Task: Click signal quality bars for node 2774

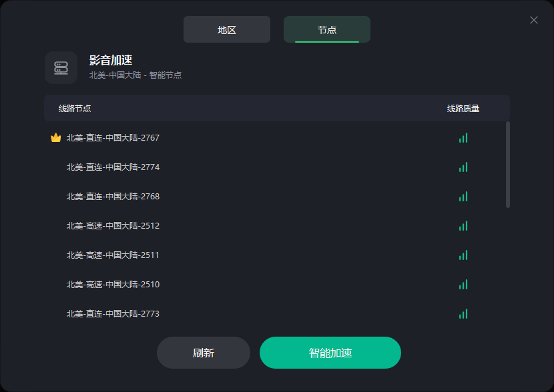Action: (463, 167)
